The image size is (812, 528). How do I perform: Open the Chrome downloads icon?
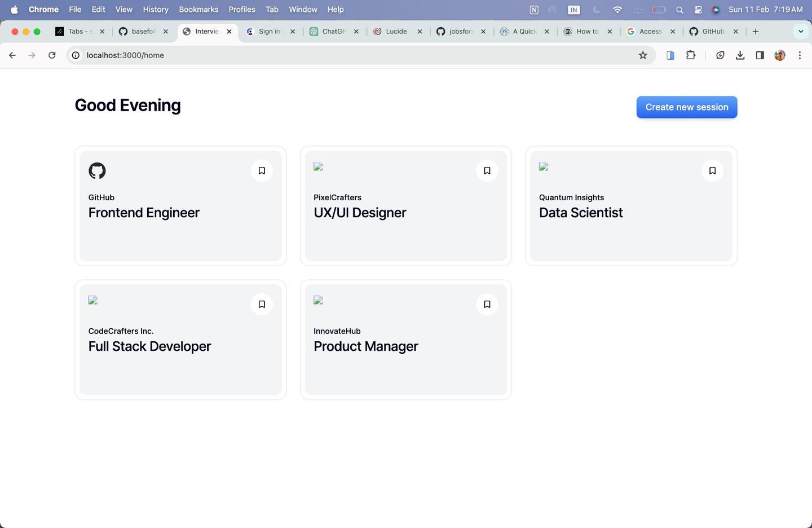point(740,55)
